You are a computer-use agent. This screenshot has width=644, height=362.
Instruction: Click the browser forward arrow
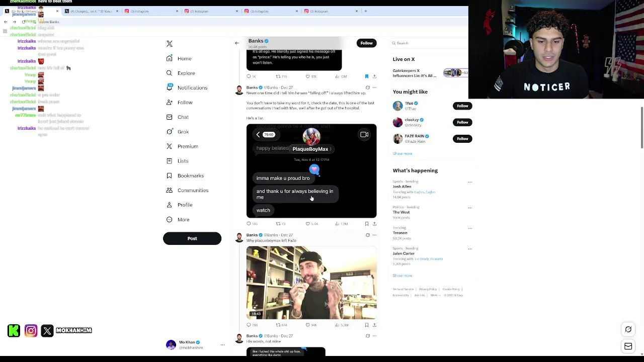tap(14, 22)
